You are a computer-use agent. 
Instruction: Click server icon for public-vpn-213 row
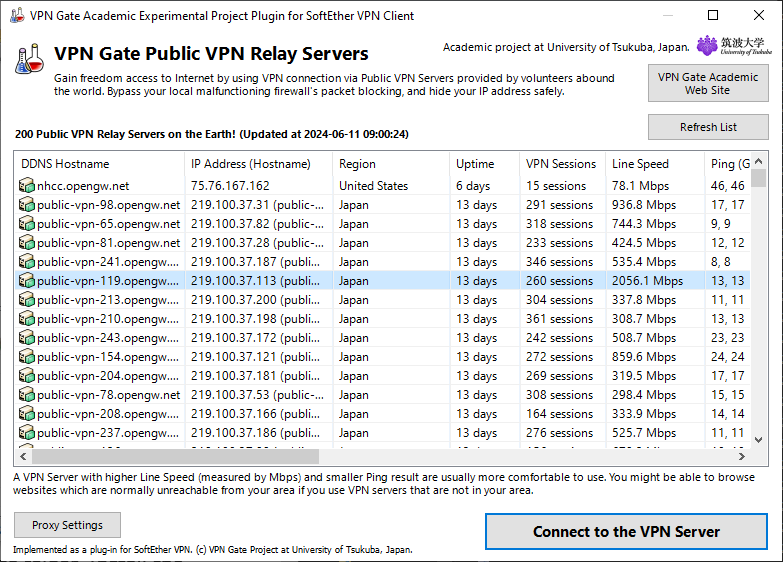tap(26, 300)
